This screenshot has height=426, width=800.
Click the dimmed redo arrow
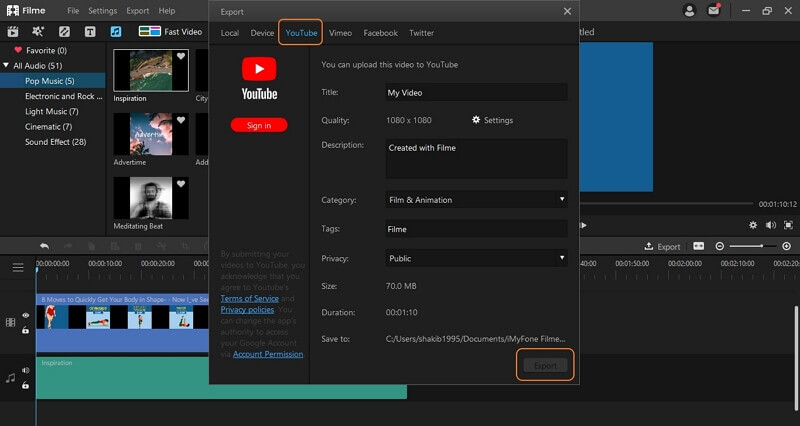(x=68, y=246)
